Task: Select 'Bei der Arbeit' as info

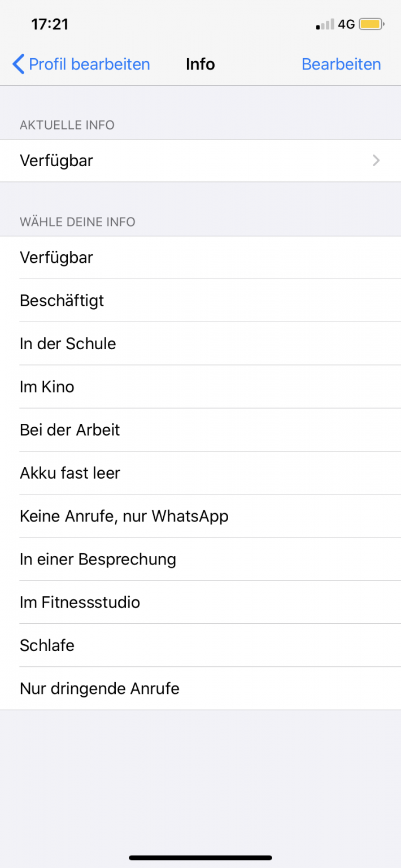Action: pos(69,429)
